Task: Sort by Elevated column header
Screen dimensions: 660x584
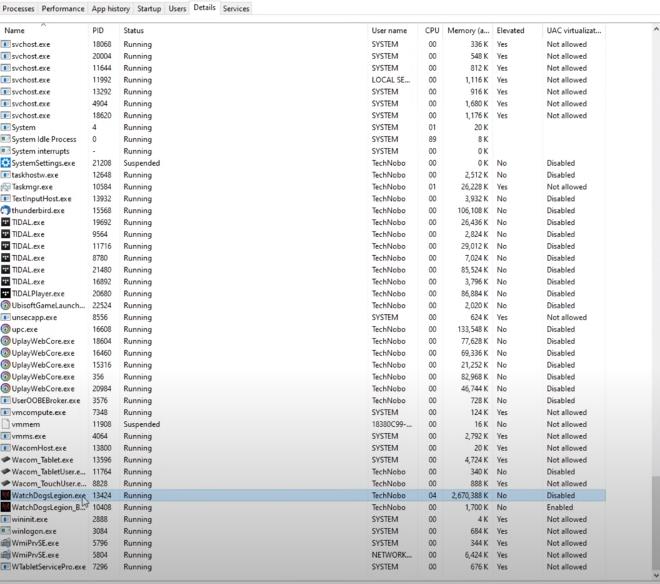Action: tap(518, 31)
